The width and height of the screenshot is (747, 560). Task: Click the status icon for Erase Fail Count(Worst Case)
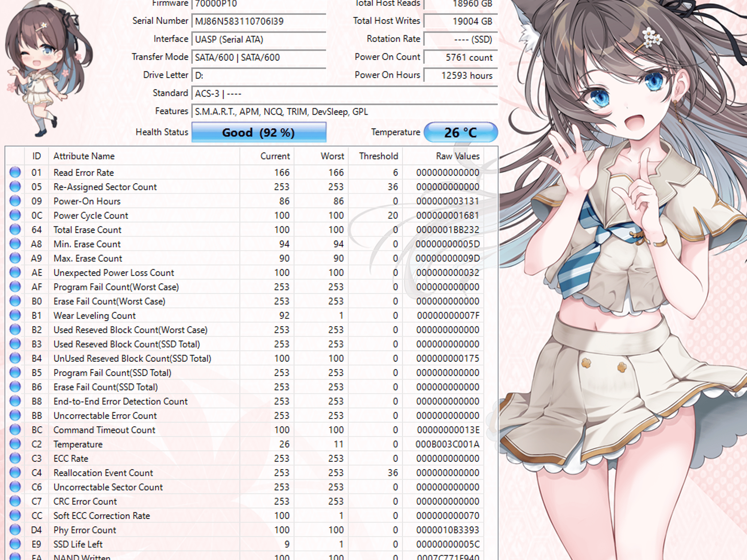tap(15, 301)
